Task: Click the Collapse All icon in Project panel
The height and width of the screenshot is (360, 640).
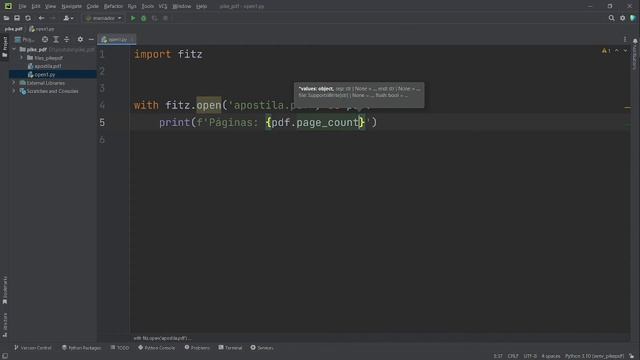Action: pyautogui.click(x=67, y=40)
